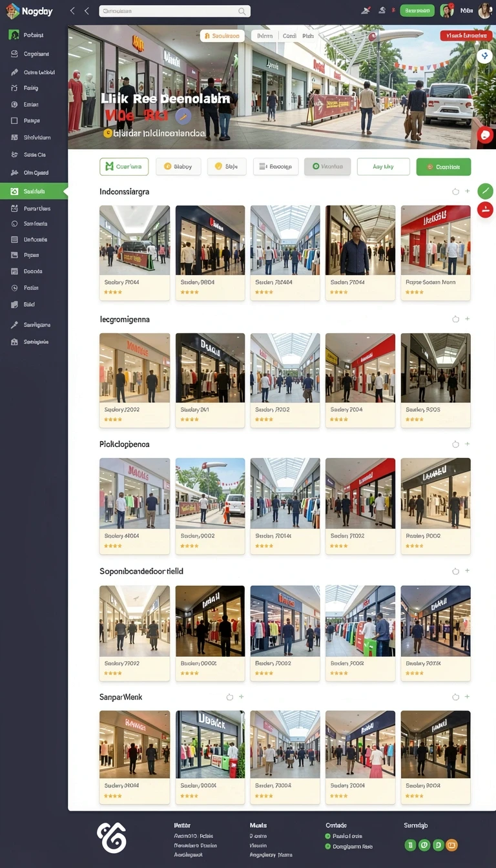This screenshot has height=868, width=496.
Task: Click the like icon right next to the 'SanparMenk' heading
Action: pos(229,697)
